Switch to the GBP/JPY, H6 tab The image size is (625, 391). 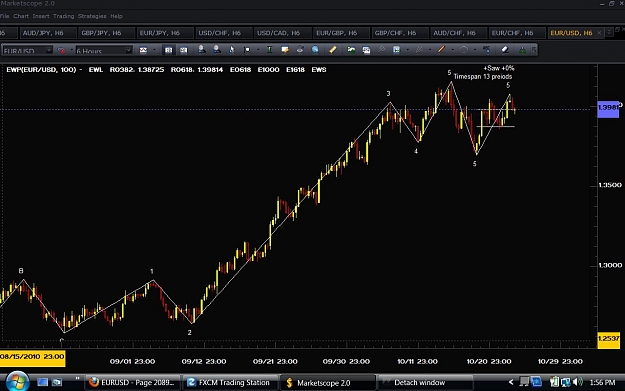click(106, 33)
